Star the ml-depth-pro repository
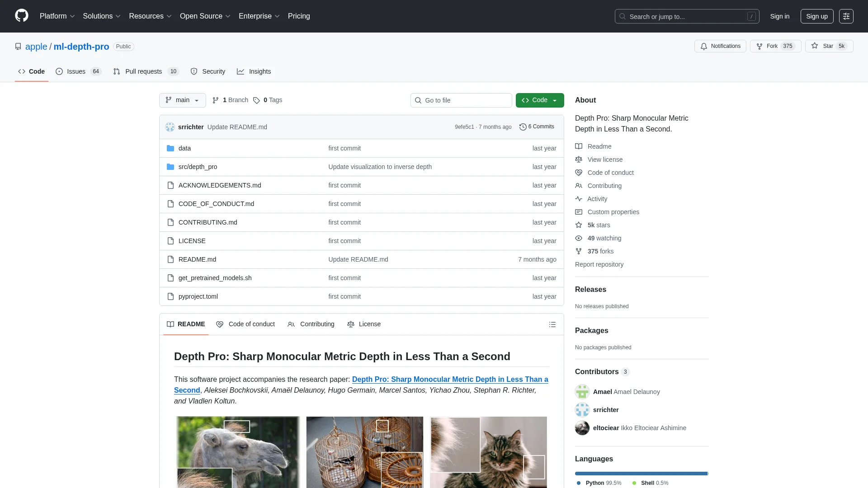The width and height of the screenshot is (868, 488). (x=829, y=46)
